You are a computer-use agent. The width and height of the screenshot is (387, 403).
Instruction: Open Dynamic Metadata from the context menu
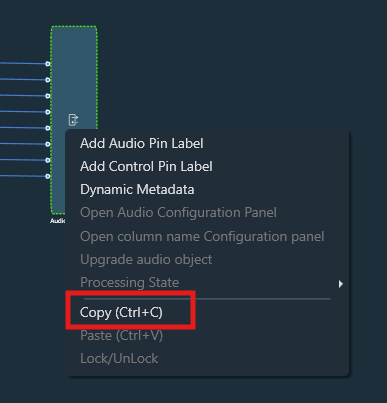137,190
